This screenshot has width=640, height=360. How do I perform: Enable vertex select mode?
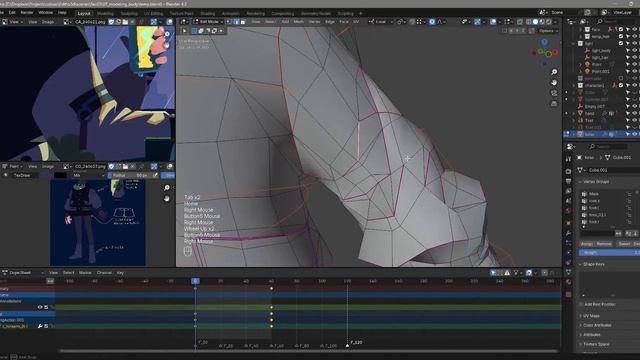[229, 22]
